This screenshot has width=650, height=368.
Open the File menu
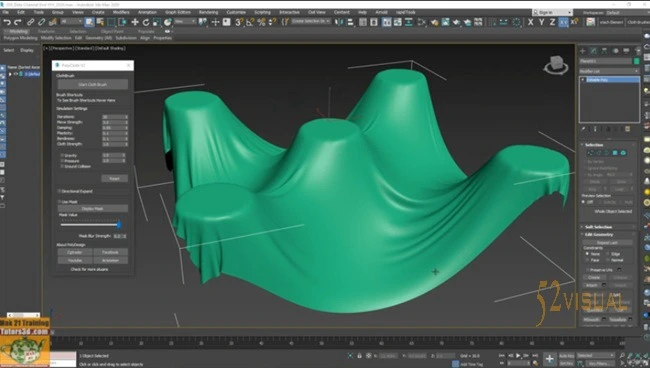(6, 12)
